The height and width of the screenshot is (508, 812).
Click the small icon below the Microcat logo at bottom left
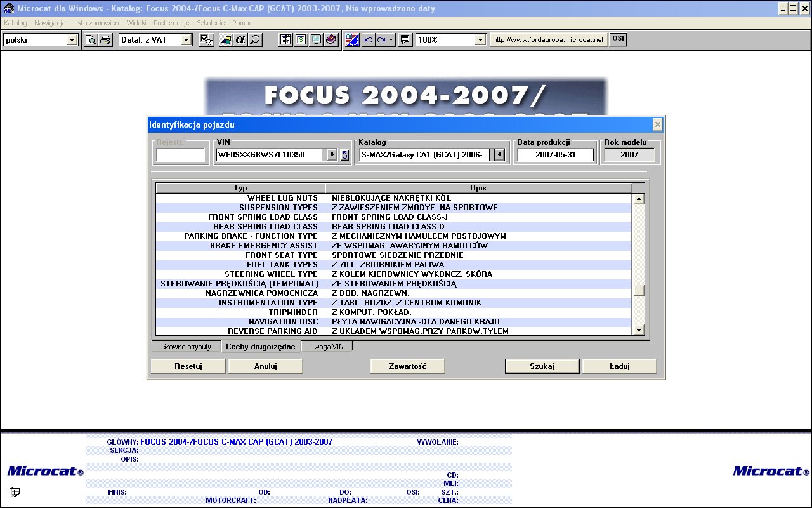15,492
